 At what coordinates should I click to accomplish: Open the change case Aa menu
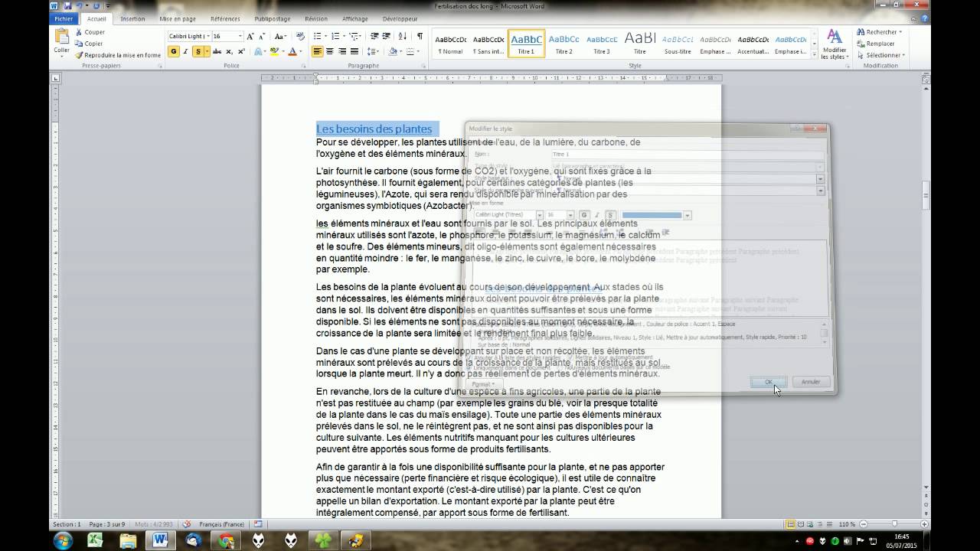coord(280,36)
